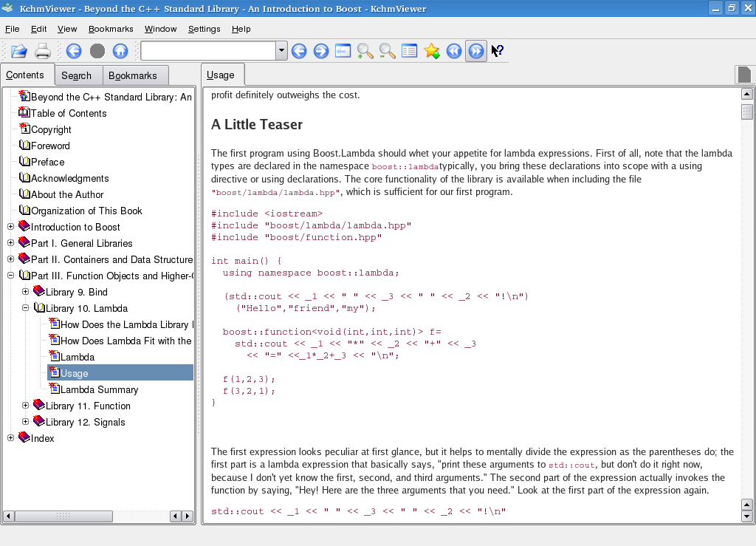Image resolution: width=756 pixels, height=546 pixels.
Task: Click the view source list icon
Action: coord(409,51)
